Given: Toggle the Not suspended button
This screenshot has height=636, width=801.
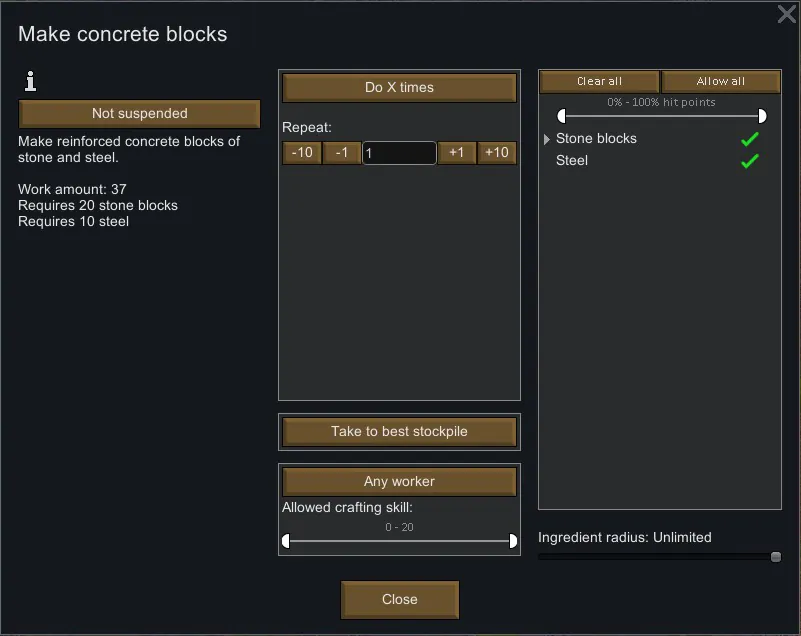Looking at the screenshot, I should click(x=140, y=114).
